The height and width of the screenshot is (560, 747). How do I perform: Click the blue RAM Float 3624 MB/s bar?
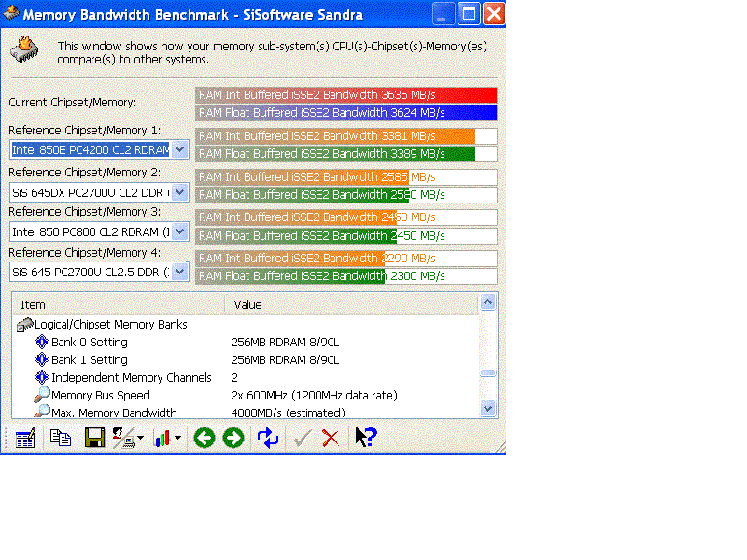(x=345, y=112)
